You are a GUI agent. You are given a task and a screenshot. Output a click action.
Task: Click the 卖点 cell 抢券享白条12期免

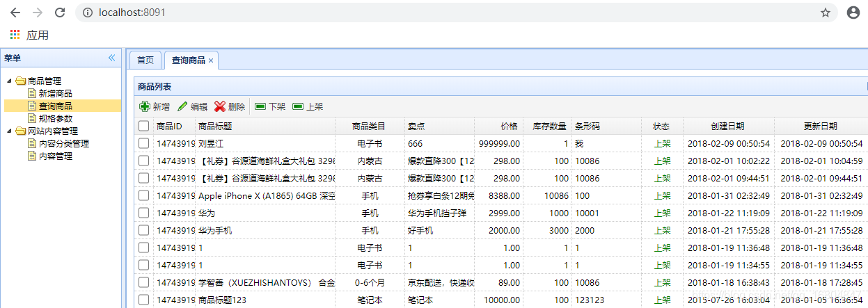439,195
